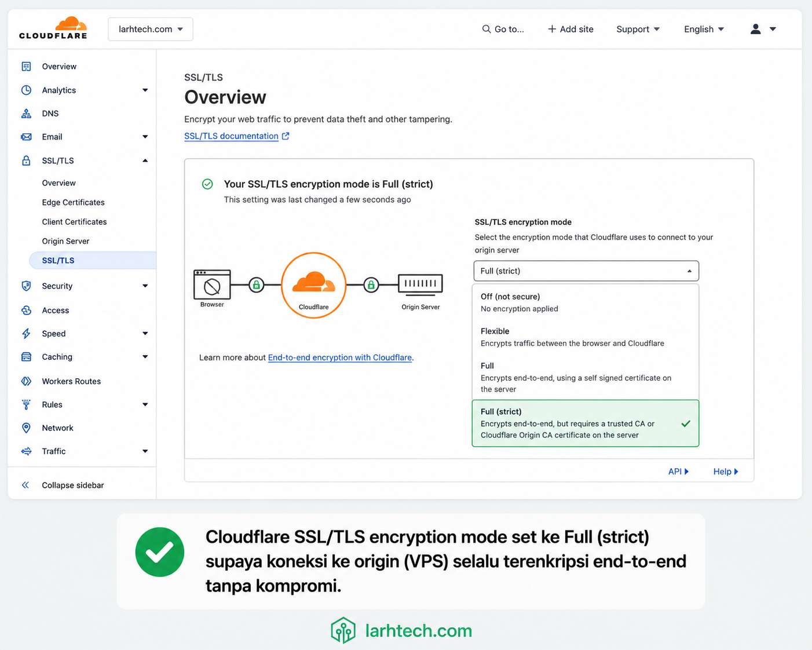The width and height of the screenshot is (812, 650).
Task: Click the DNS network icon
Action: (x=26, y=114)
